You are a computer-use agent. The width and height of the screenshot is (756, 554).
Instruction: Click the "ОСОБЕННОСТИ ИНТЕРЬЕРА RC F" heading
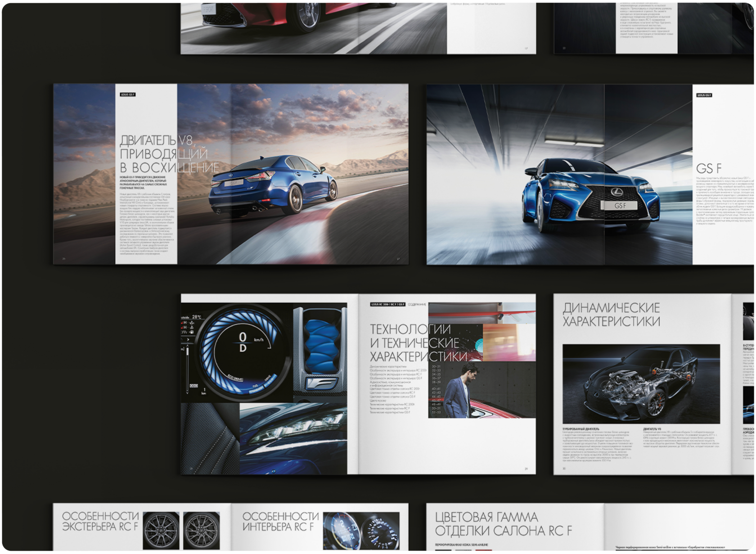280,521
